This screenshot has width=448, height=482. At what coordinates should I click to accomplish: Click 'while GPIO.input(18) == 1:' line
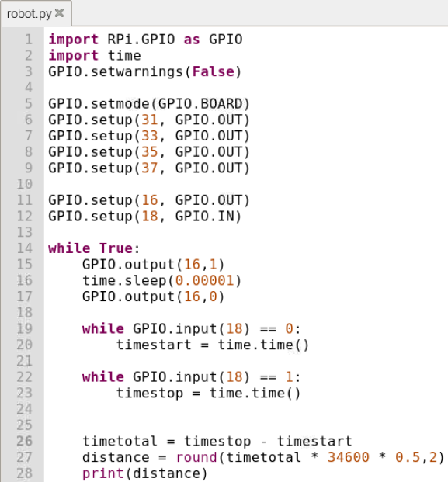[x=192, y=377]
